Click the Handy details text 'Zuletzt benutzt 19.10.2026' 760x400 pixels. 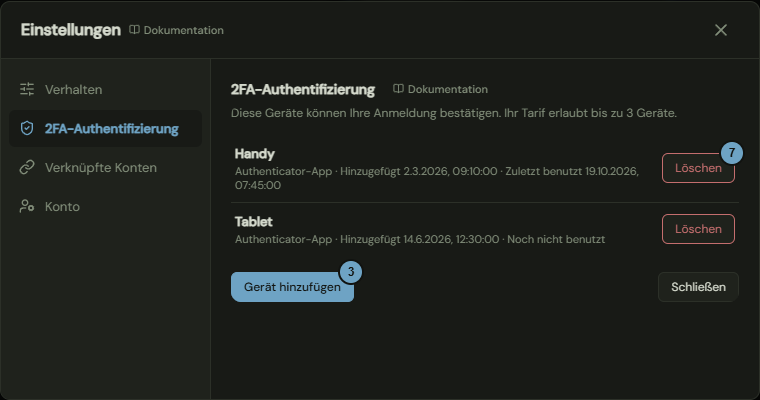click(x=571, y=171)
